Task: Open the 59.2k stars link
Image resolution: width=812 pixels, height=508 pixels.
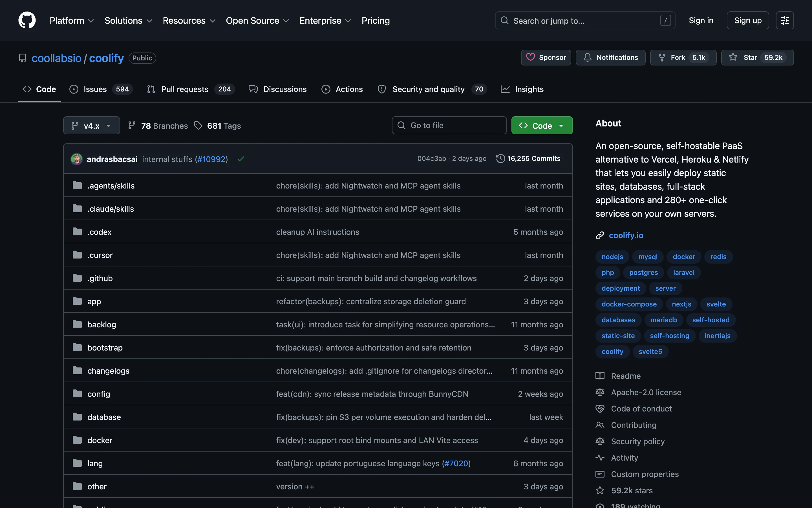Action: (x=632, y=491)
